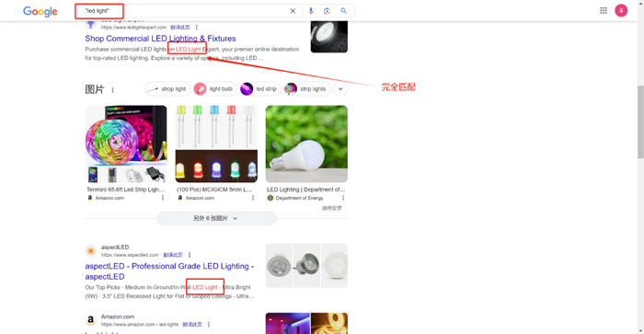Image resolution: width=644 pixels, height=334 pixels.
Task: Open three-dot menu beside aspectled.com URL
Action: (x=190, y=255)
